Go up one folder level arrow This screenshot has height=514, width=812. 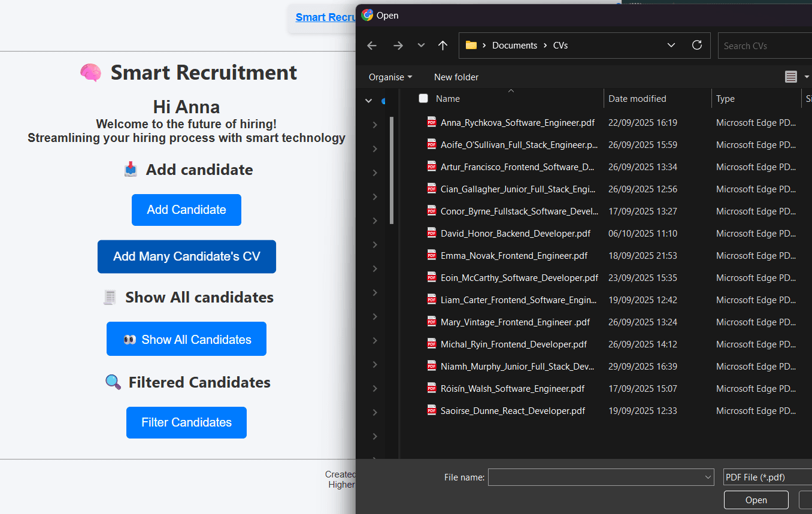pyautogui.click(x=443, y=46)
